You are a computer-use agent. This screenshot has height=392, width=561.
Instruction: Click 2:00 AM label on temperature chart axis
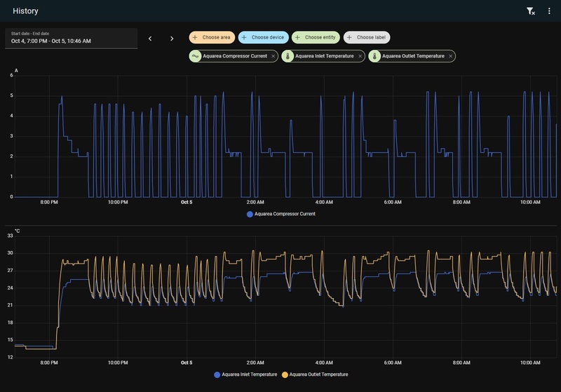tap(255, 363)
